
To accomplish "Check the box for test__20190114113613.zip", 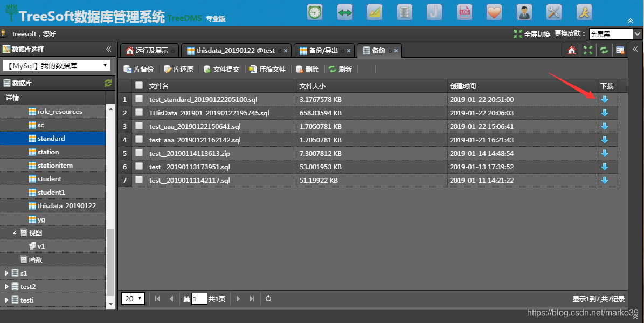I will pos(139,153).
